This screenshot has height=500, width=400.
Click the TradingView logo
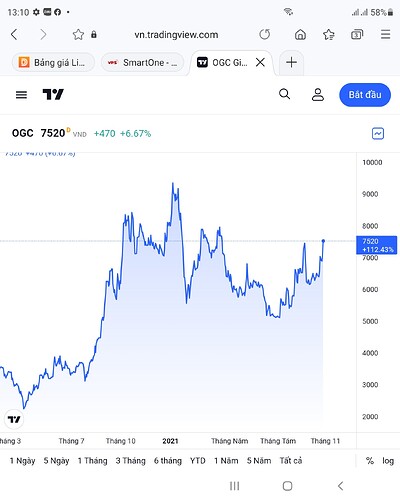tap(53, 95)
